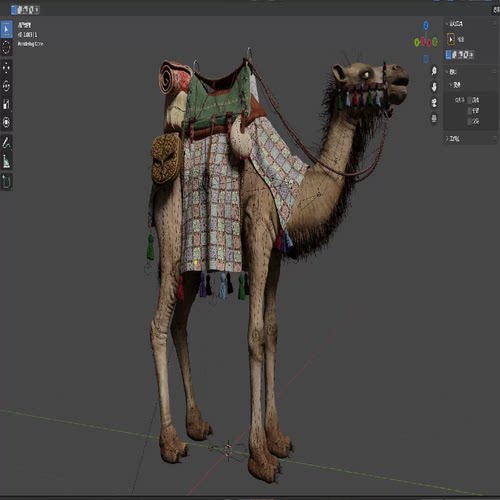Grab the Workspace panel drag grip
Image resolution: width=500 pixels, height=500 pixels.
click(x=495, y=139)
